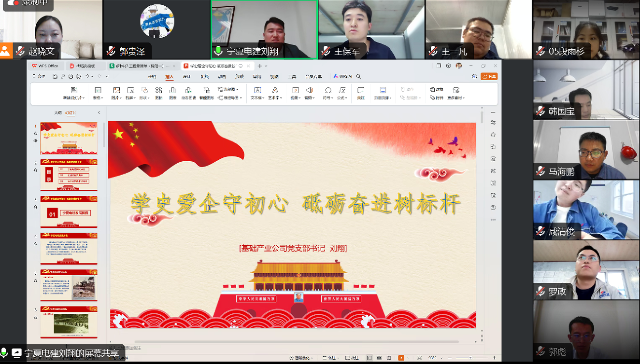Click the orange 分享 (share) button
Viewport: 640px width, 364px height.
click(489, 76)
